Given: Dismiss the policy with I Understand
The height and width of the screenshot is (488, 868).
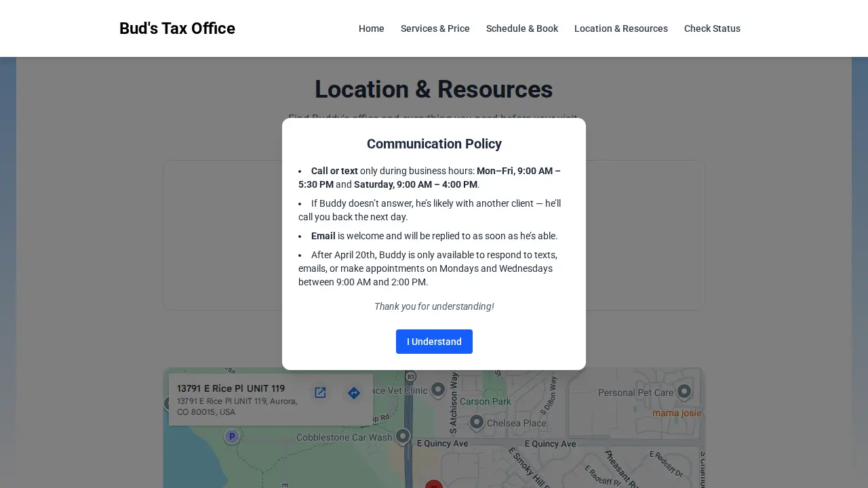Looking at the screenshot, I should click(x=434, y=342).
